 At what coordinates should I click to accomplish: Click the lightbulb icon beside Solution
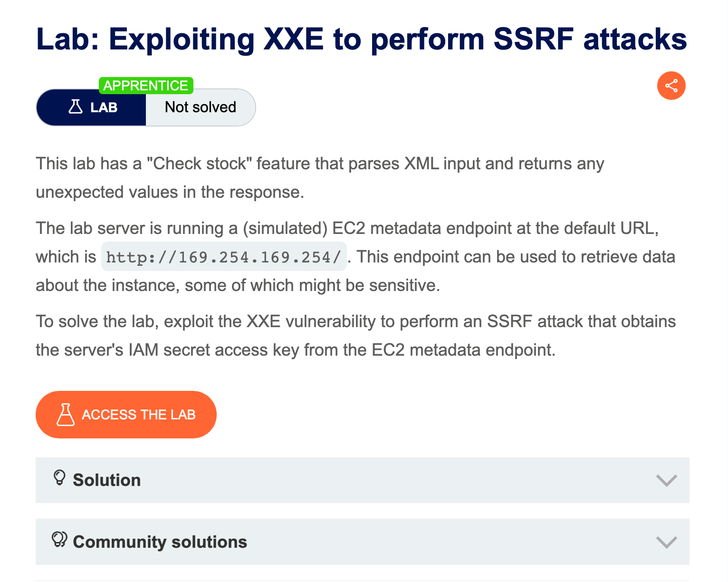[59, 477]
